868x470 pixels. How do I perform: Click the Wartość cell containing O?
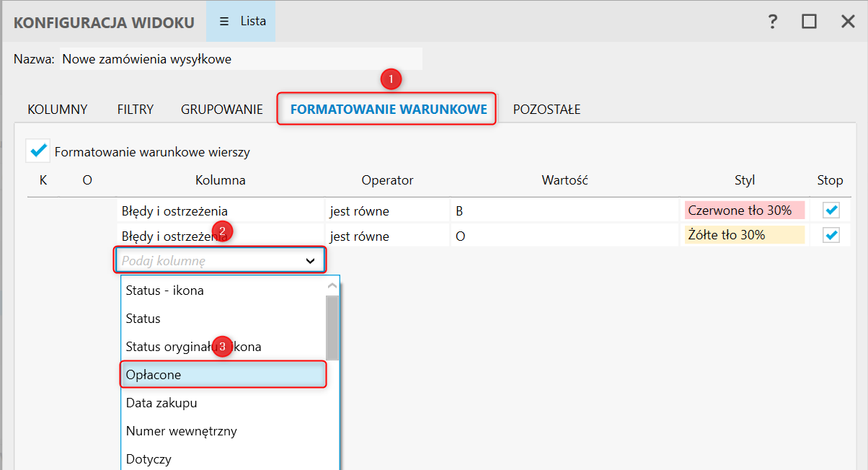pyautogui.click(x=564, y=235)
